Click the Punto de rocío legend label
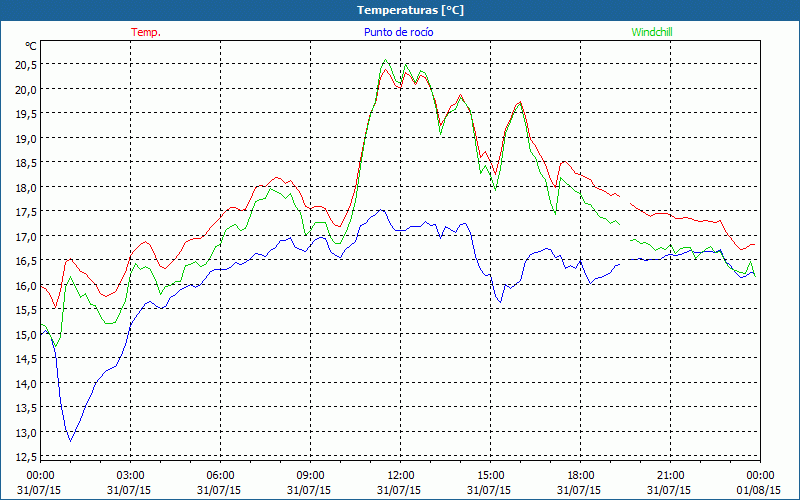The height and width of the screenshot is (500, 800). pos(398,32)
